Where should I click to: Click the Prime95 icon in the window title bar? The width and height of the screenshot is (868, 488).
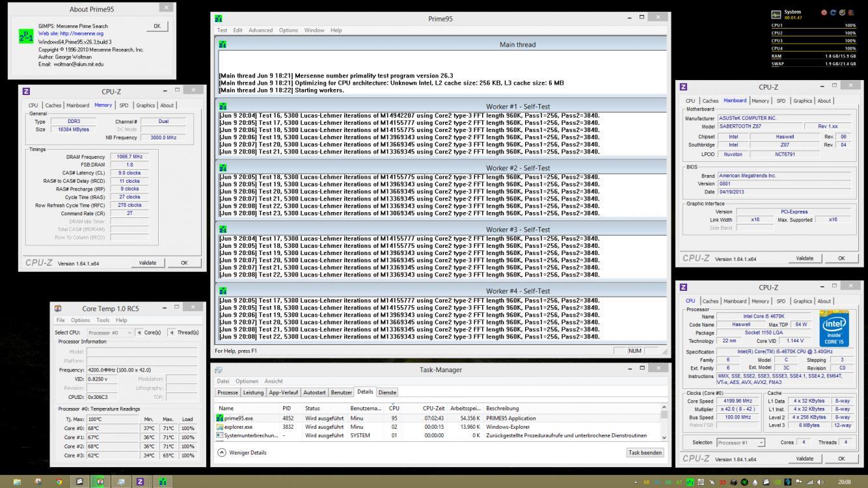tap(219, 19)
